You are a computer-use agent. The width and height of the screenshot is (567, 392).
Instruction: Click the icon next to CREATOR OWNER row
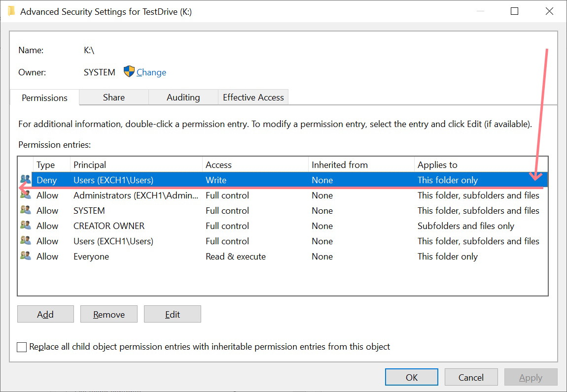coord(25,226)
